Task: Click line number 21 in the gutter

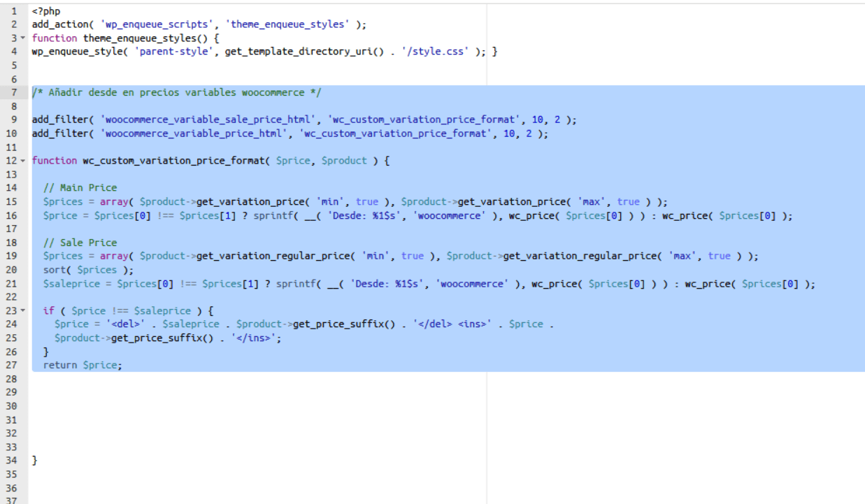Action: click(11, 283)
